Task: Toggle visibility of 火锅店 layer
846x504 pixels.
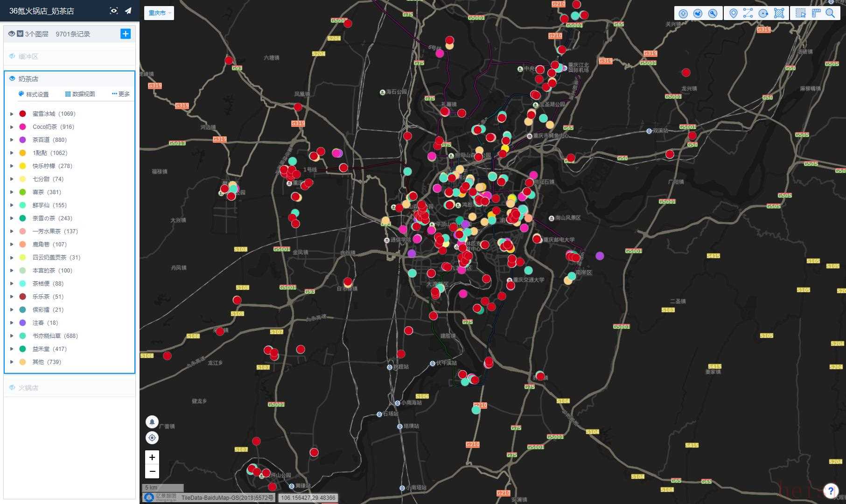Action: point(12,388)
